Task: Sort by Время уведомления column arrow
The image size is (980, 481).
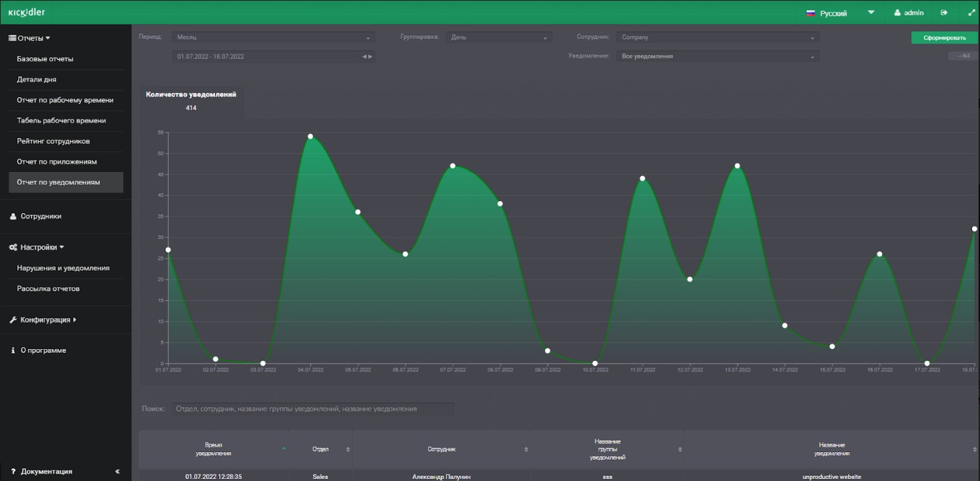Action: click(x=284, y=448)
